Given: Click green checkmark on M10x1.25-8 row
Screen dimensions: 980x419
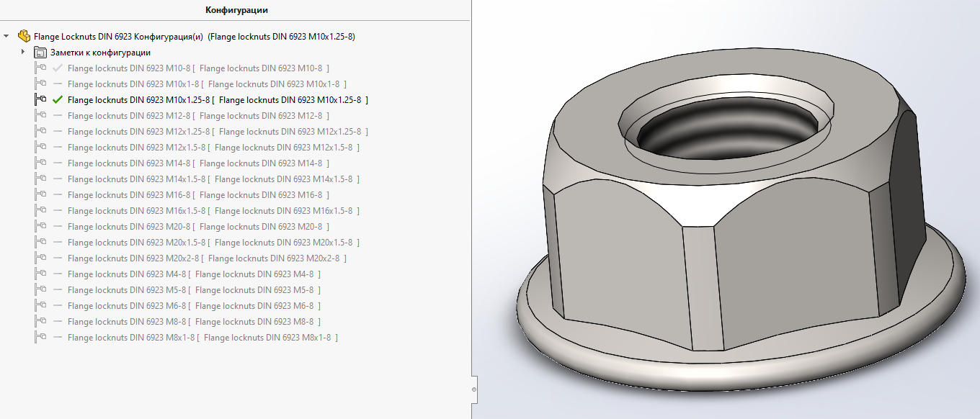Looking at the screenshot, I should click(x=58, y=99).
